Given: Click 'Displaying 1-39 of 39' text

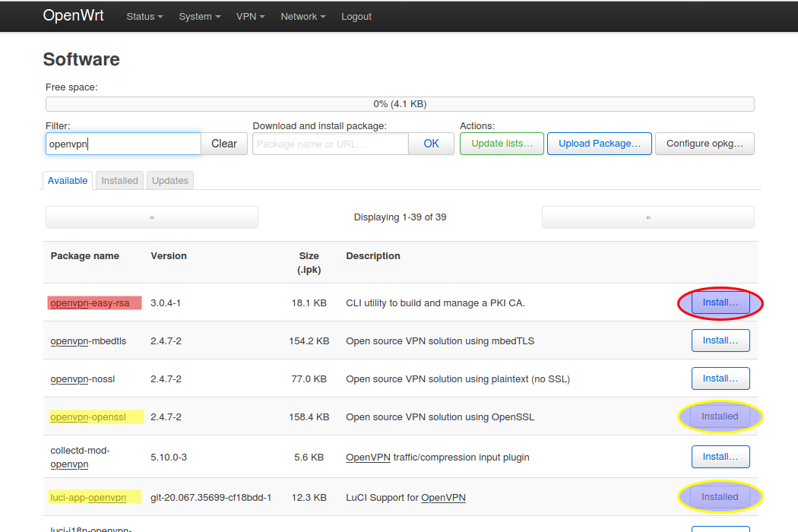Looking at the screenshot, I should pos(400,217).
